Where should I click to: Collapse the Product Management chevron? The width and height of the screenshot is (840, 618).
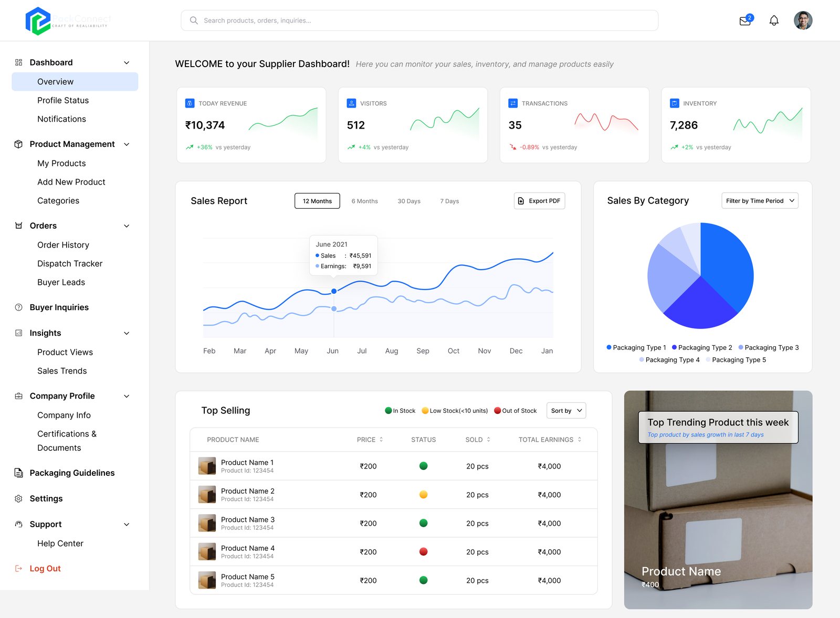coord(127,144)
